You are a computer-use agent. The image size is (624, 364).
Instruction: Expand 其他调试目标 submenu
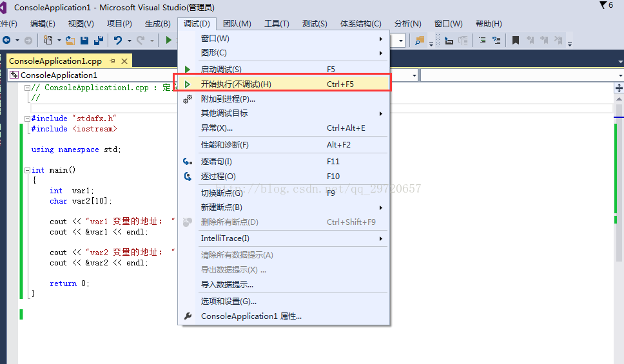tap(284, 113)
